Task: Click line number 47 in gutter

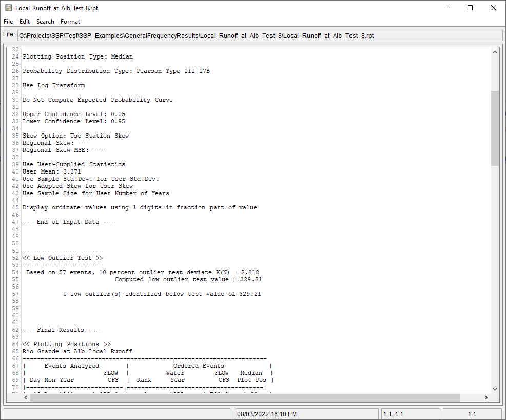Action: [15, 222]
